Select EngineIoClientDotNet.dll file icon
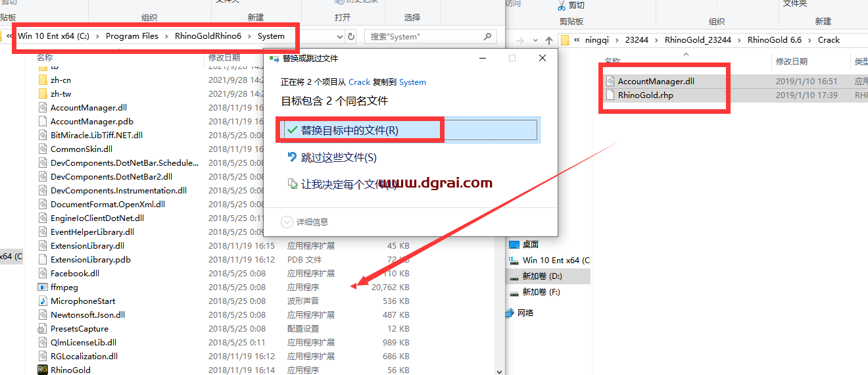This screenshot has height=375, width=868. pos(43,218)
